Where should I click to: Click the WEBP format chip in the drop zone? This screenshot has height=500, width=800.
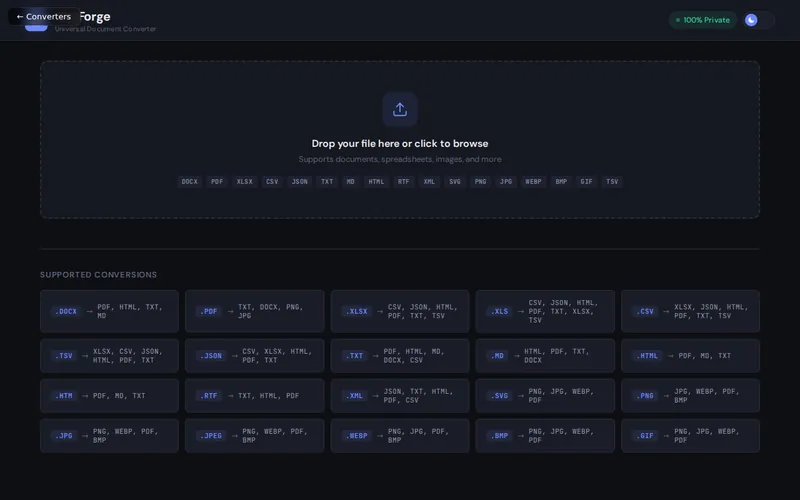[533, 182]
